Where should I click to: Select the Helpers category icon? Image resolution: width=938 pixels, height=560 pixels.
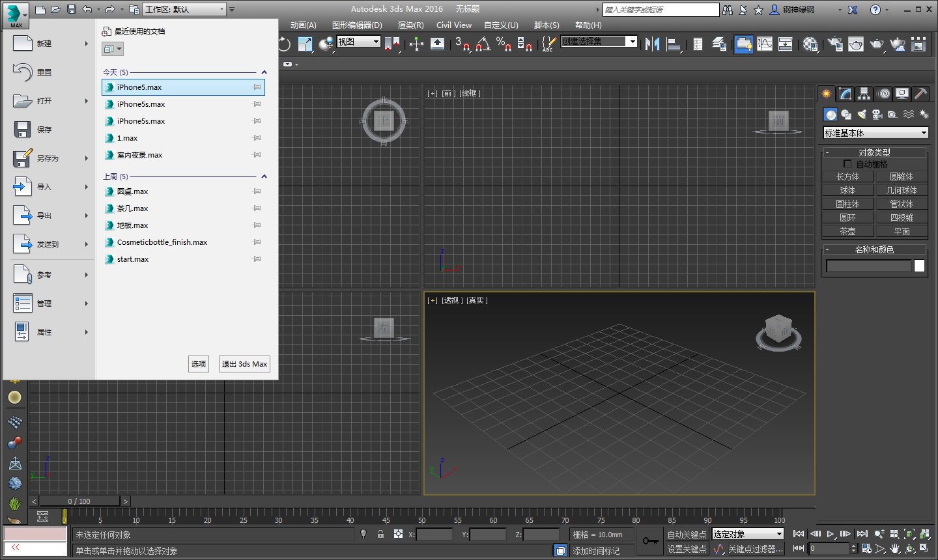(893, 115)
